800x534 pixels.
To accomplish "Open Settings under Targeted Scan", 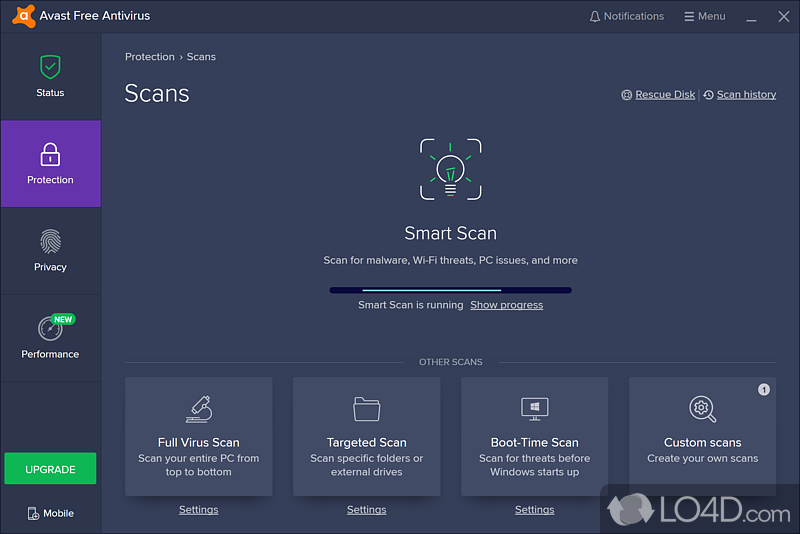I will click(366, 510).
